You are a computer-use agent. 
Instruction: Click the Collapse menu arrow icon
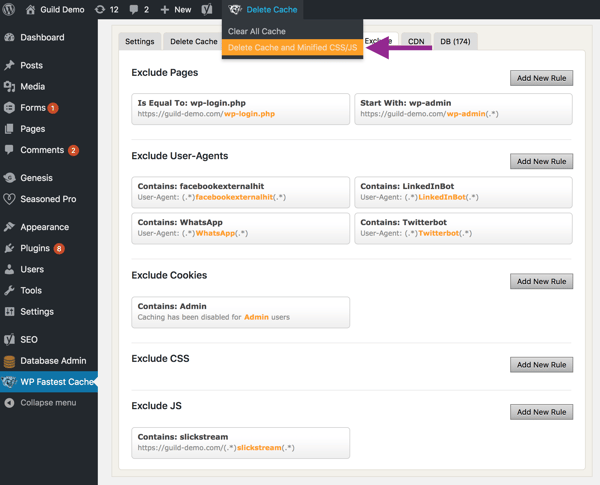coord(9,403)
